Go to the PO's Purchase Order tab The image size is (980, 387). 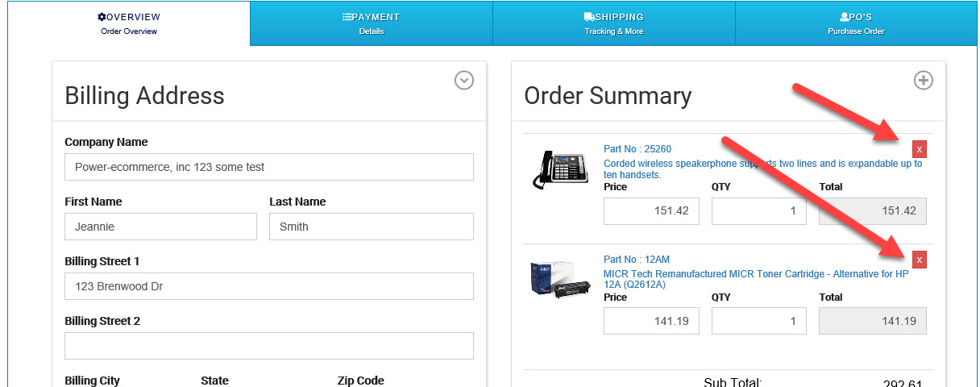pyautogui.click(x=856, y=23)
